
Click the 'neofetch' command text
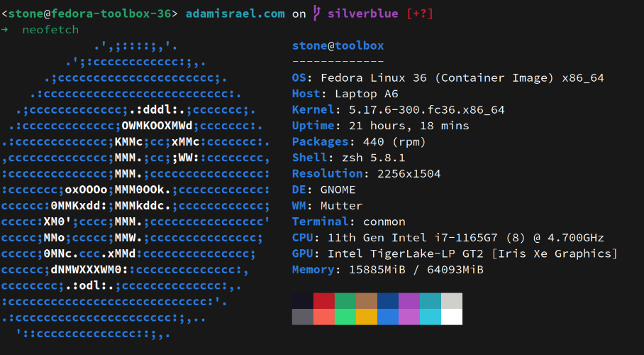(x=50, y=30)
